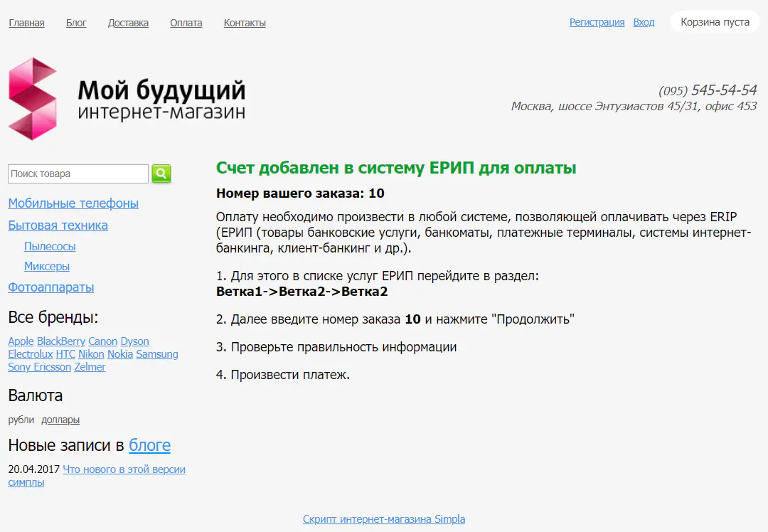Screen dimensions: 768x532
Task: Click the Вход link
Action: [x=644, y=22]
